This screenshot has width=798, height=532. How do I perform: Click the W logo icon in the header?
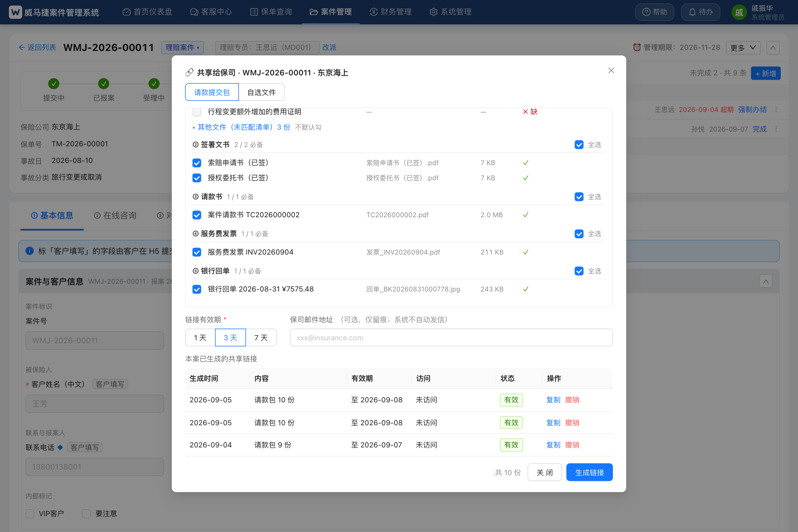[x=15, y=12]
